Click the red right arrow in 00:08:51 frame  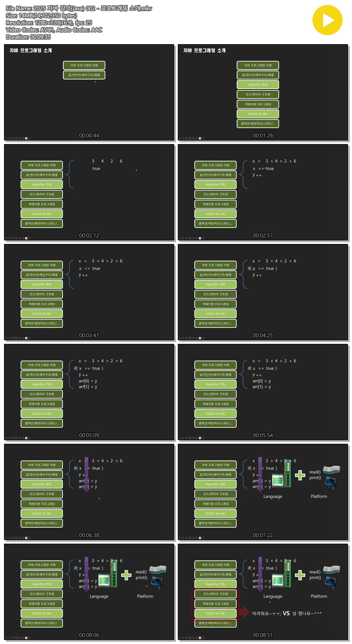click(244, 612)
